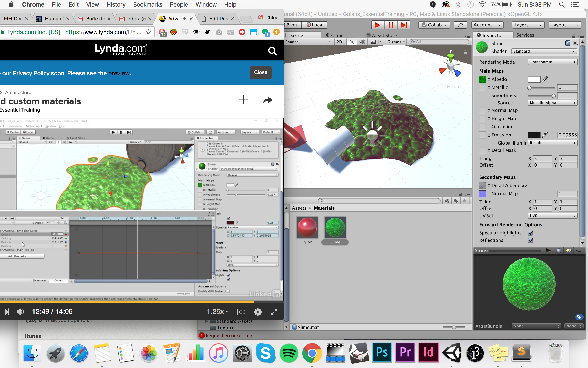Open the Chrome Bookmarks menu
The image size is (588, 368).
click(147, 5)
